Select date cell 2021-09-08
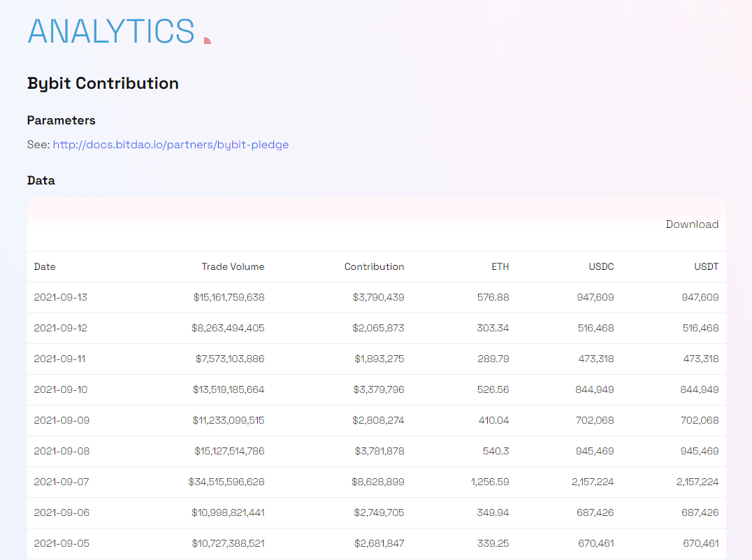This screenshot has width=752, height=560. click(62, 451)
